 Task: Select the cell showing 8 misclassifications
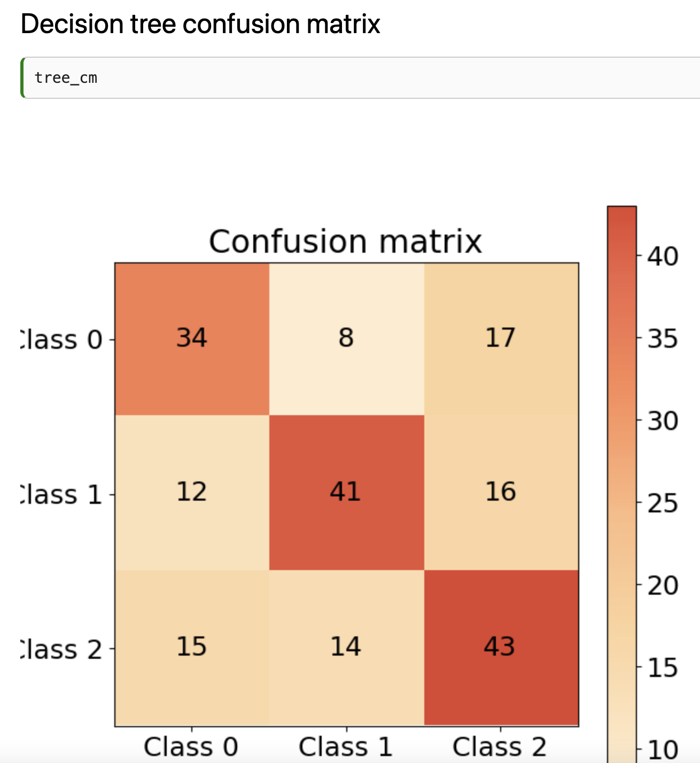pos(346,338)
